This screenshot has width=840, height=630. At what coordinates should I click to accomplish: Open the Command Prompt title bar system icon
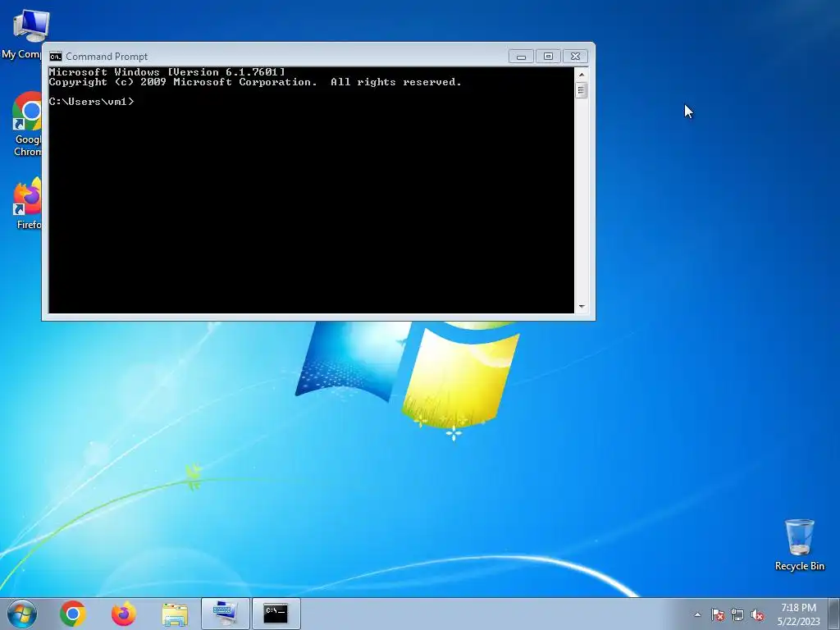coord(56,57)
